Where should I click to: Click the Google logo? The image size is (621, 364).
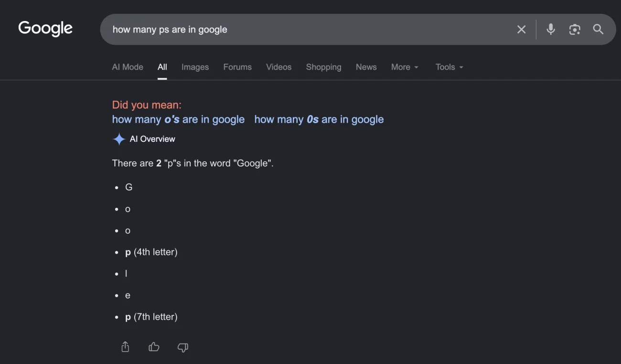(x=45, y=29)
